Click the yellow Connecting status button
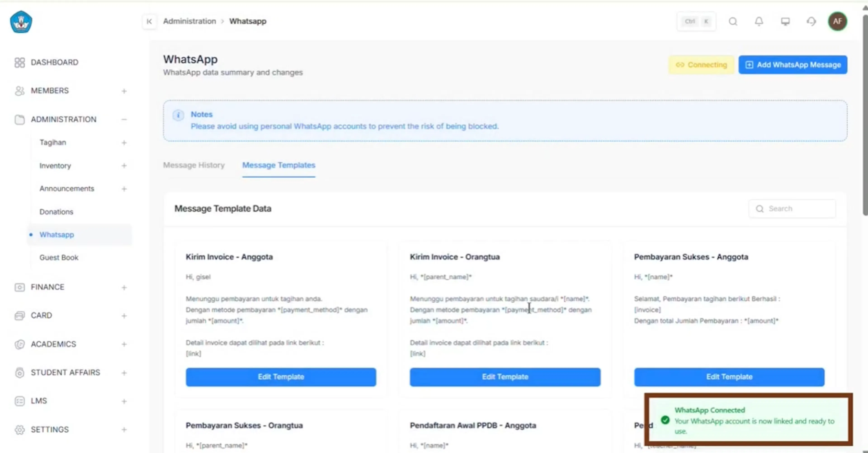This screenshot has height=453, width=868. tap(701, 65)
